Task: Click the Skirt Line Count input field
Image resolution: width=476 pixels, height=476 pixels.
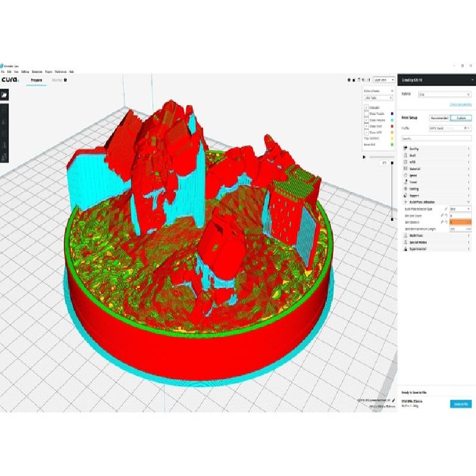Action: (x=460, y=215)
